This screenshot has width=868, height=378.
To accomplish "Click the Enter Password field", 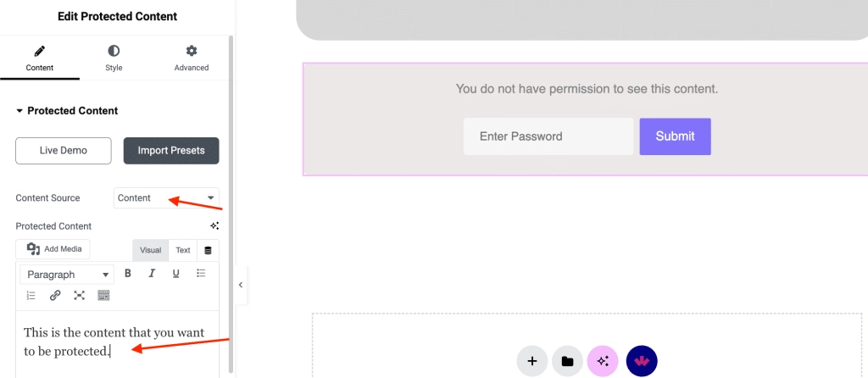I will [548, 136].
